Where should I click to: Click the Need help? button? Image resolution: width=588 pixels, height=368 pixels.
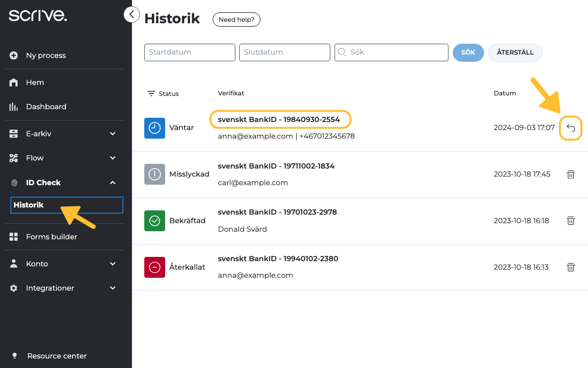pos(236,20)
